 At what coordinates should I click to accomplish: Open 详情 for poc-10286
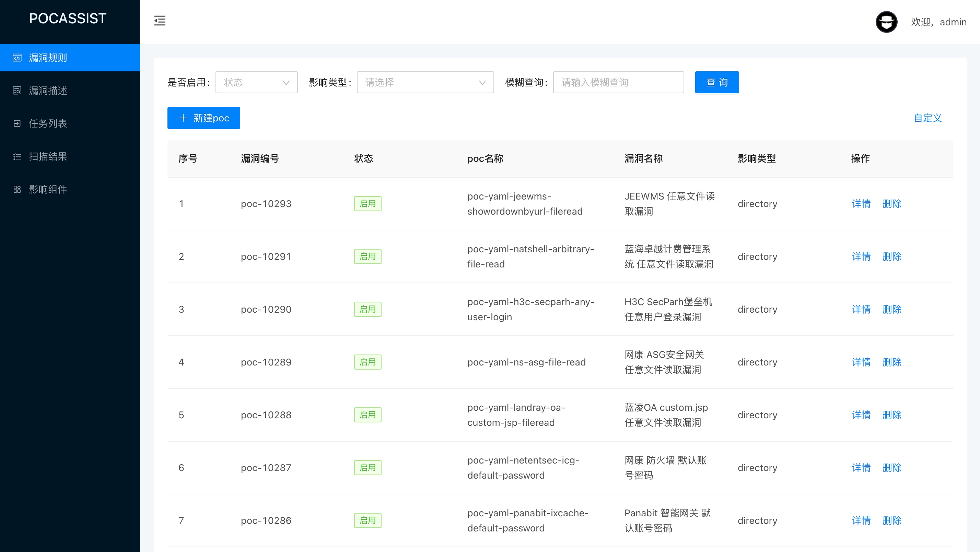point(861,520)
